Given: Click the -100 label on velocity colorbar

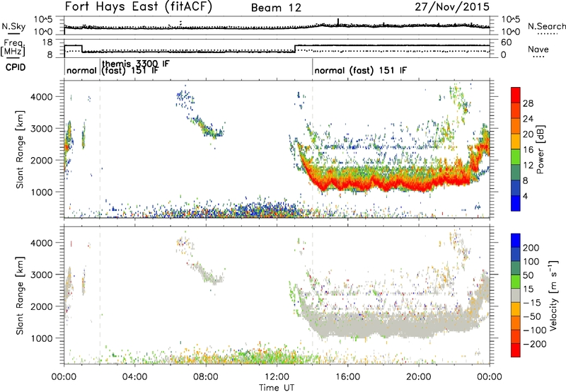Looking at the screenshot, I should (535, 330).
